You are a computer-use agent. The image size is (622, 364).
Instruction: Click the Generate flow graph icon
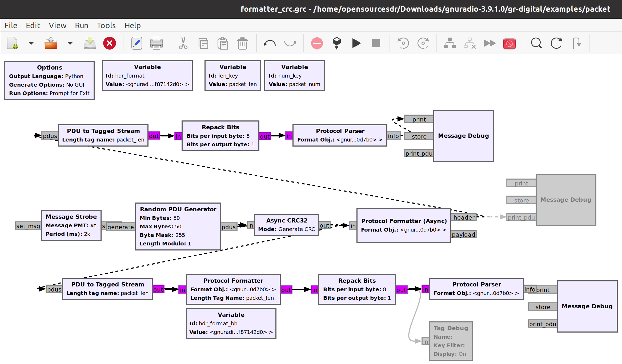tap(337, 43)
